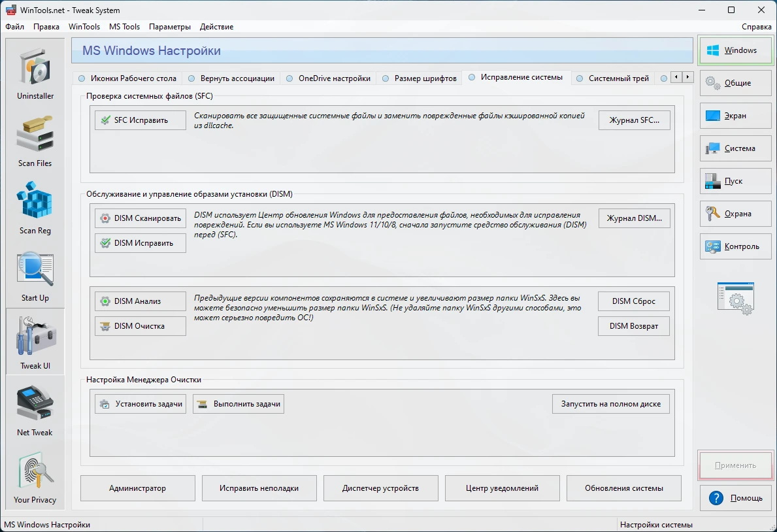Run SFC Исправить scan

(x=141, y=120)
